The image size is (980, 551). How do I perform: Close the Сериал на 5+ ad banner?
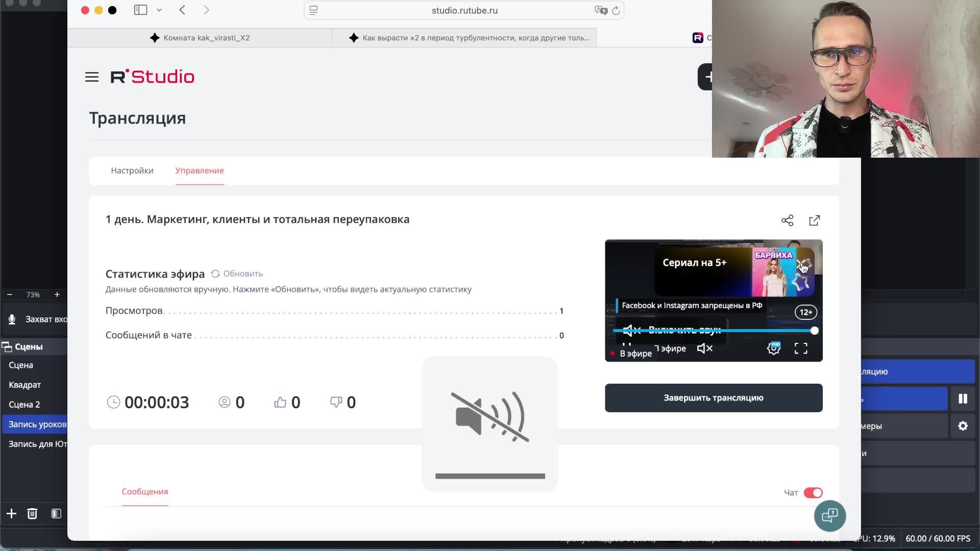pyautogui.click(x=801, y=265)
